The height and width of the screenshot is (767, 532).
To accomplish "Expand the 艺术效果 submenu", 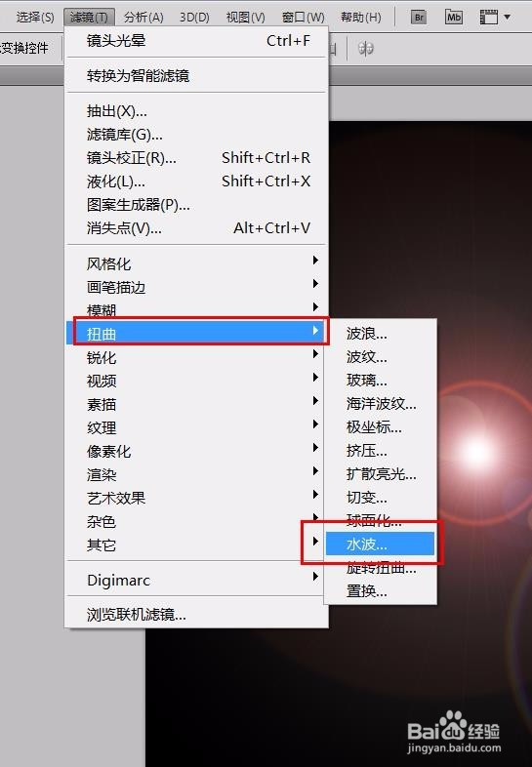I will coord(197,498).
